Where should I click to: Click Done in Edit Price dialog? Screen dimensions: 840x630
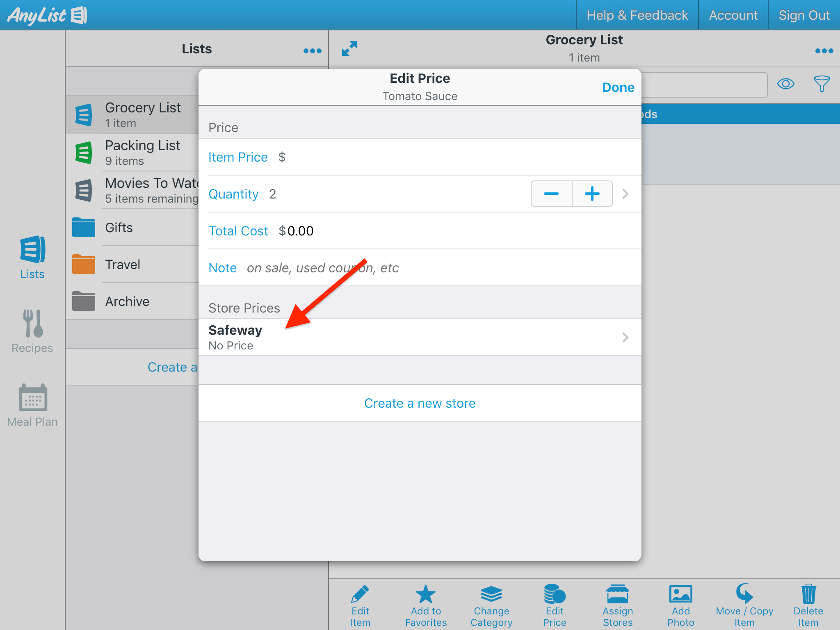click(x=618, y=87)
